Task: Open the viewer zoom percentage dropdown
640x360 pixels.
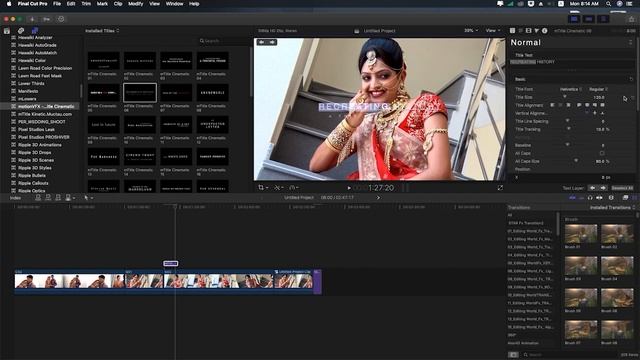Action: [471, 31]
